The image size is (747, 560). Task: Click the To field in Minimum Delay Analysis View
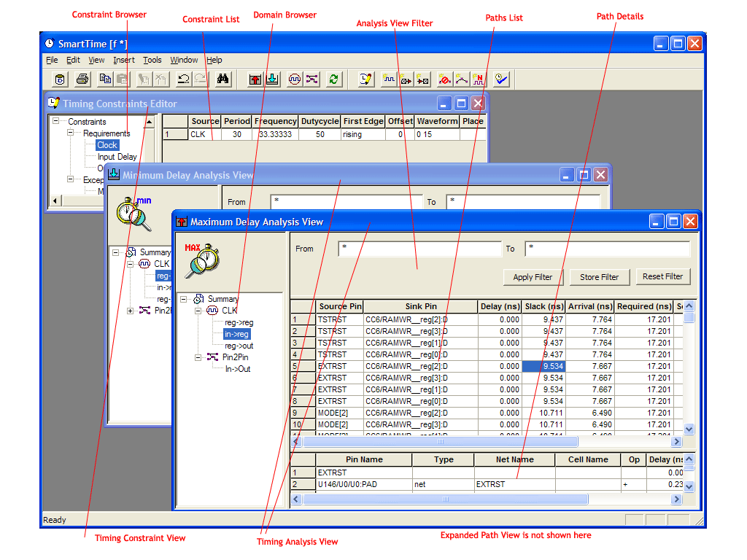click(x=523, y=202)
